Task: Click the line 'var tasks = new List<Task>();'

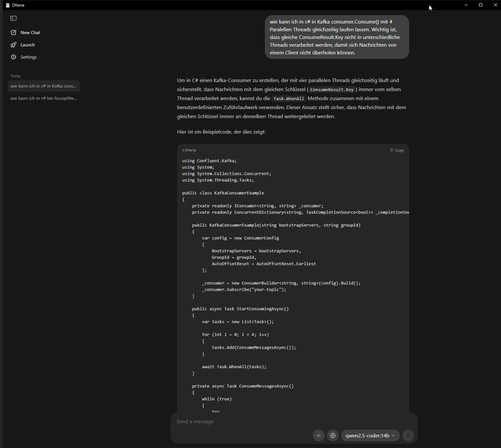Action: tap(238, 322)
